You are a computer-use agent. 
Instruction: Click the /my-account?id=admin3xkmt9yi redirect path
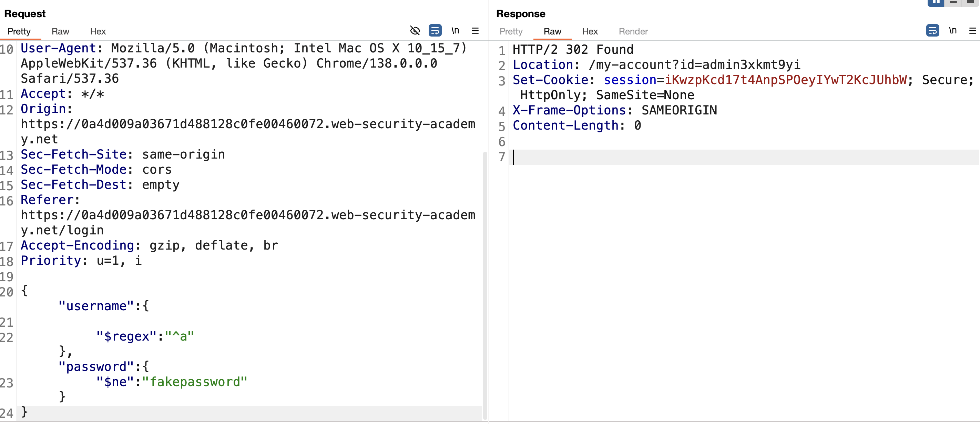point(694,65)
